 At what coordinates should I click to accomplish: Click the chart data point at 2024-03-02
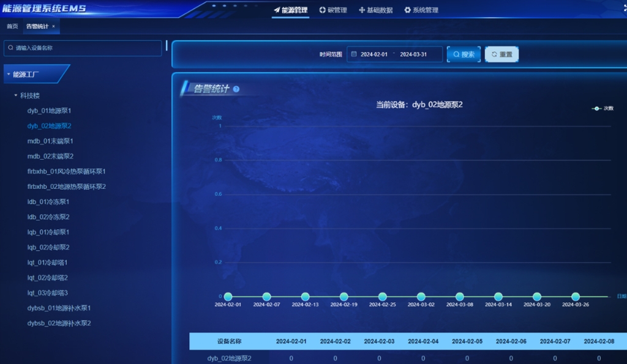[x=421, y=297]
